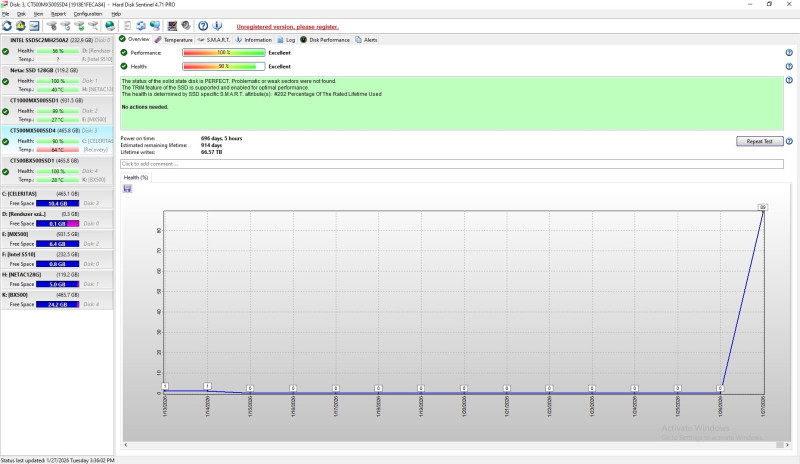Click the green check icon for CT500BX500SSD1
The width and height of the screenshot is (800, 464).
[6, 172]
